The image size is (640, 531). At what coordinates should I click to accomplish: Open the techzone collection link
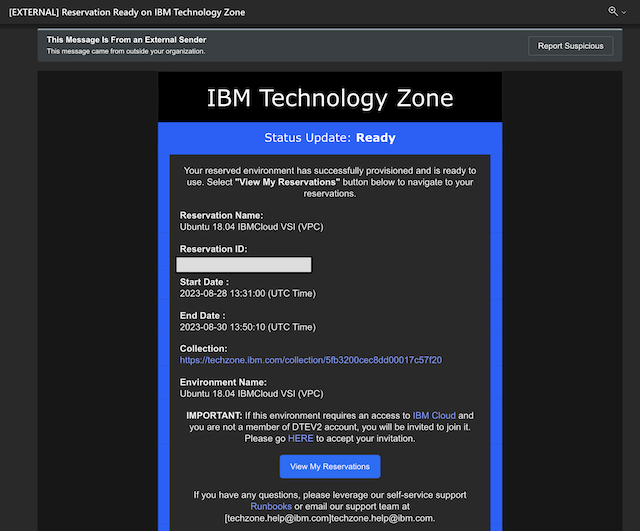311,360
